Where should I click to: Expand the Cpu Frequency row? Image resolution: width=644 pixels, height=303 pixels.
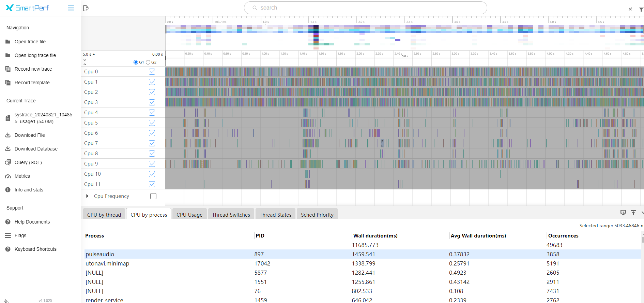(x=87, y=196)
